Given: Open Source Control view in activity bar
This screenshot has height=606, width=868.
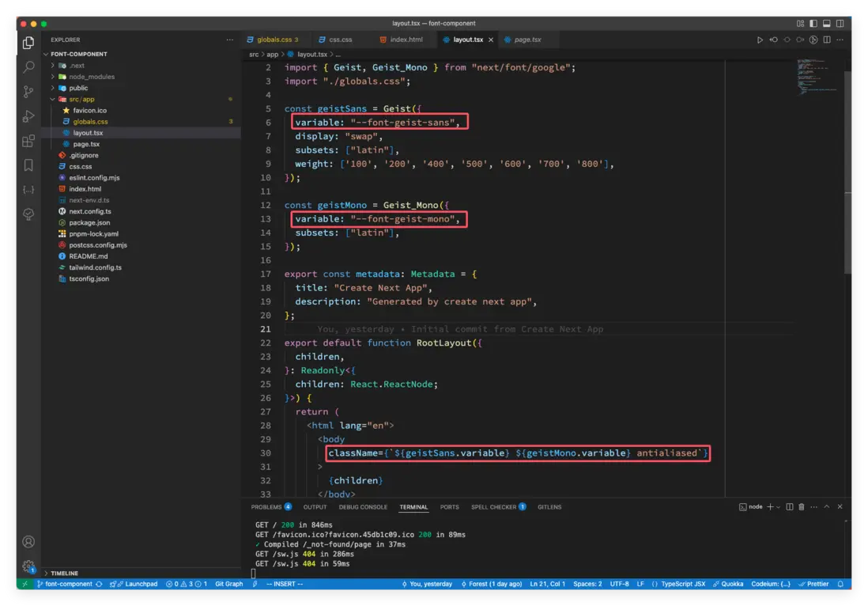Looking at the screenshot, I should point(28,92).
